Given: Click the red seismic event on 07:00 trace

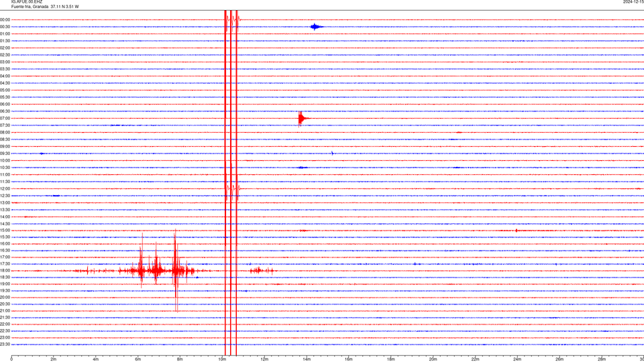Looking at the screenshot, I should (x=303, y=119).
